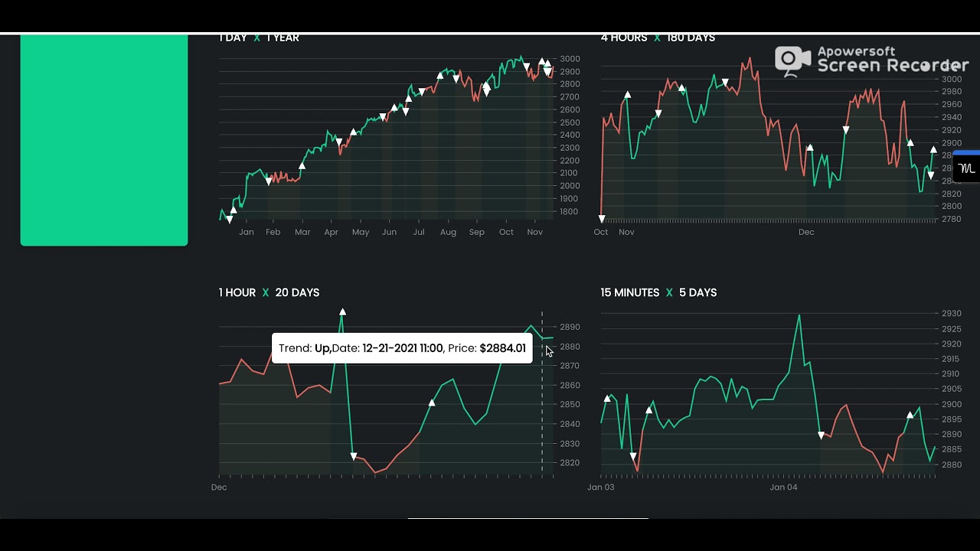Click the "Trend: Up" value in the tooltip

(x=305, y=348)
